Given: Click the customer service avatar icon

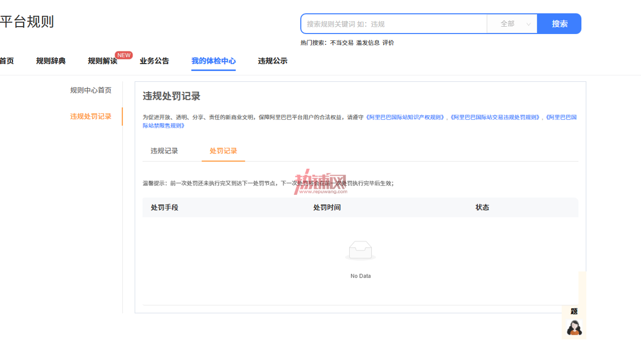Looking at the screenshot, I should (574, 328).
